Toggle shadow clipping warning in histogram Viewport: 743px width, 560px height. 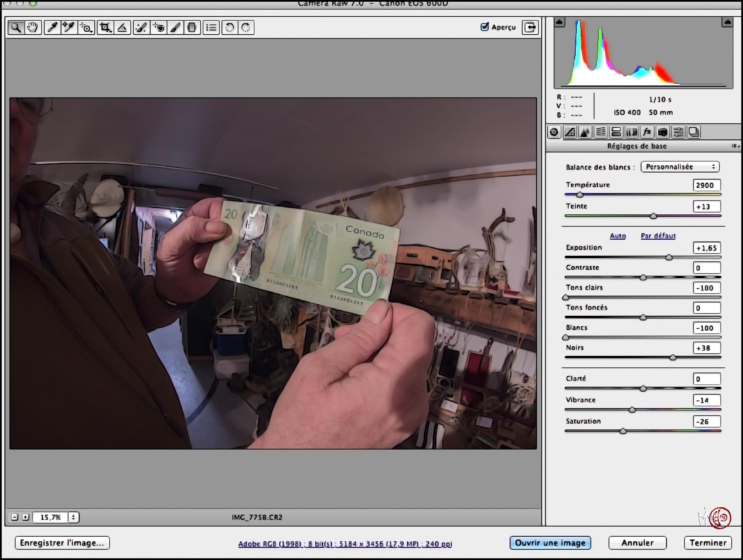559,23
